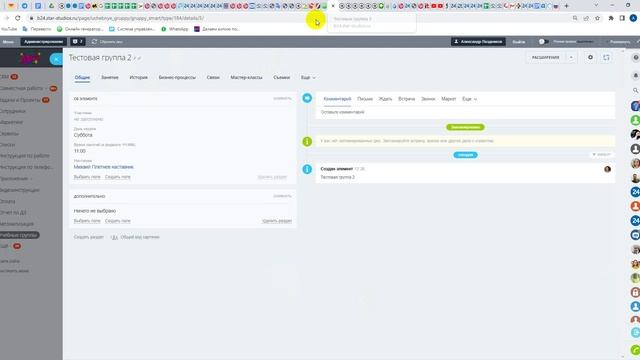Open the Съемки tab
The width and height of the screenshot is (640, 360).
tap(282, 78)
